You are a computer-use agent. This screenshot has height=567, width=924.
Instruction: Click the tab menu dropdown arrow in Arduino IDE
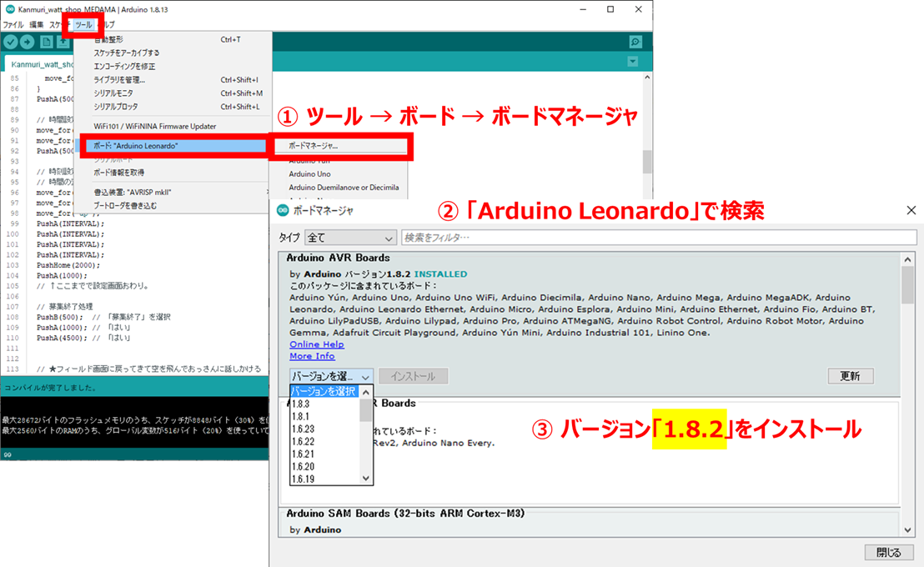click(632, 62)
